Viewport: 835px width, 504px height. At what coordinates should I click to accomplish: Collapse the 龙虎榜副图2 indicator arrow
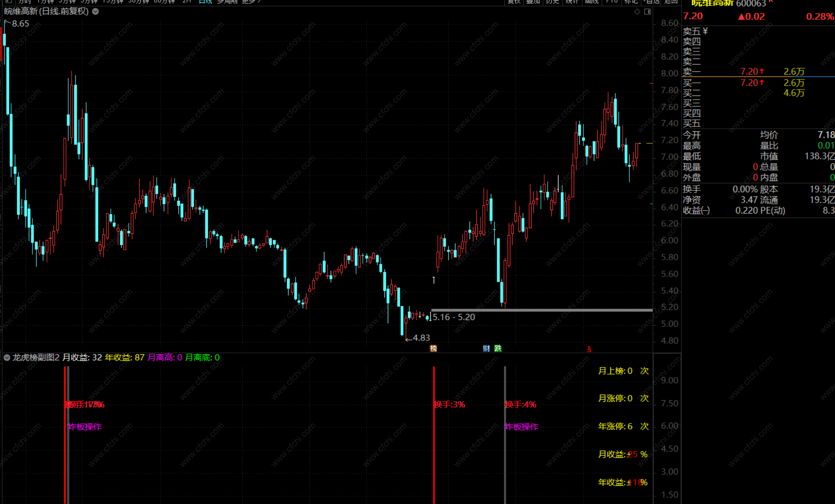[x=7, y=358]
